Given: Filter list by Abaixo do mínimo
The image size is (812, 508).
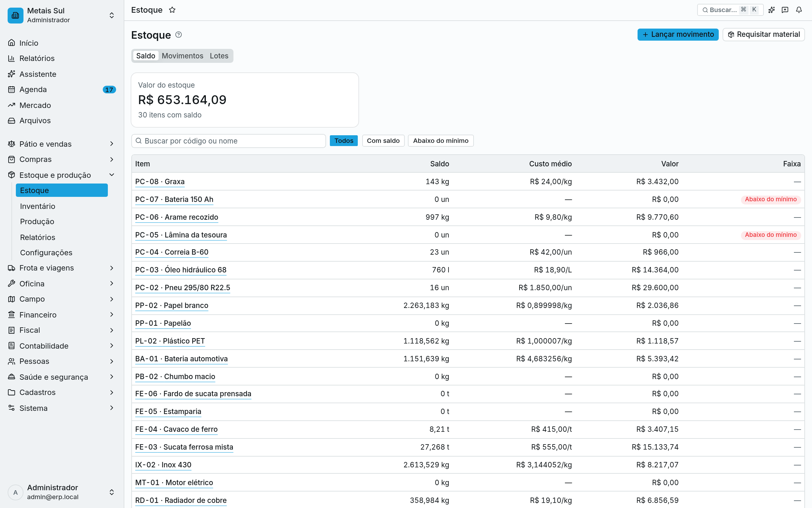Looking at the screenshot, I should click(441, 141).
